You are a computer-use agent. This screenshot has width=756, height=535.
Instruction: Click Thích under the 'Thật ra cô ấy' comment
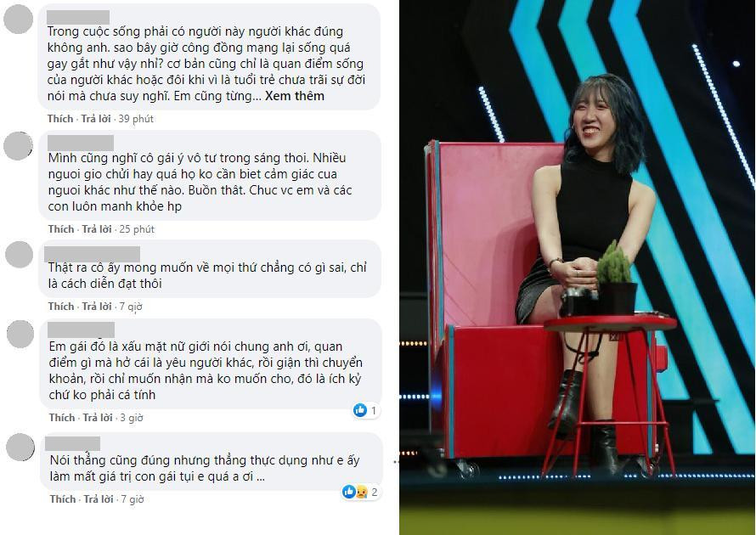[61, 306]
